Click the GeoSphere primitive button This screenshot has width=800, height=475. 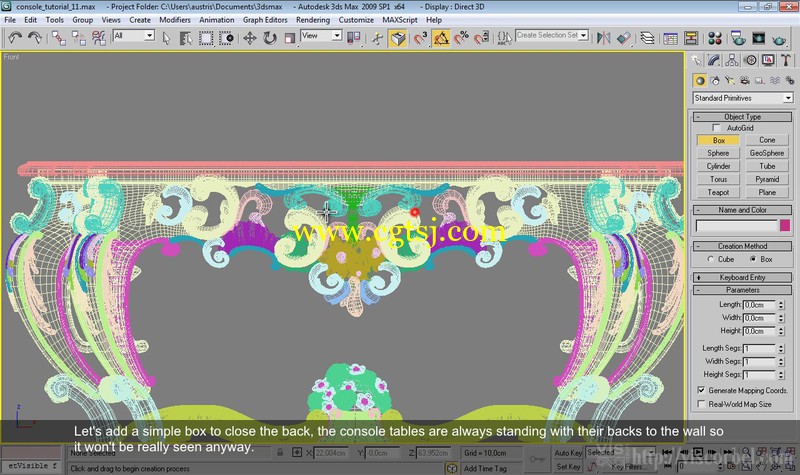click(x=767, y=153)
